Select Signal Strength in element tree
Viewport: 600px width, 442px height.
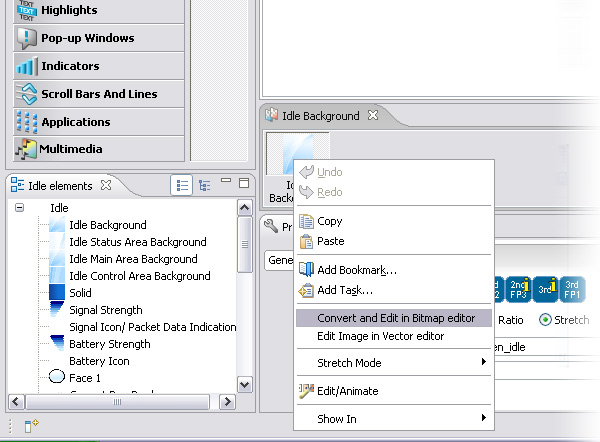105,310
